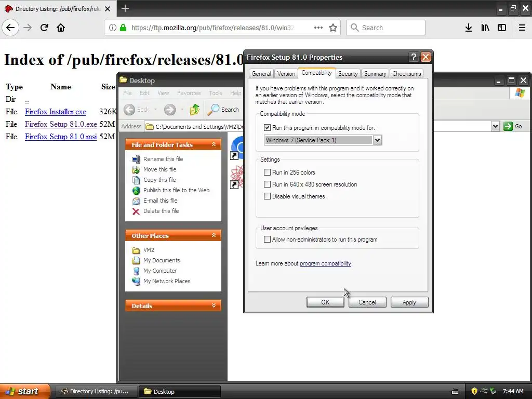
Task: Open the Back button history dropdown arrow
Action: tap(155, 109)
